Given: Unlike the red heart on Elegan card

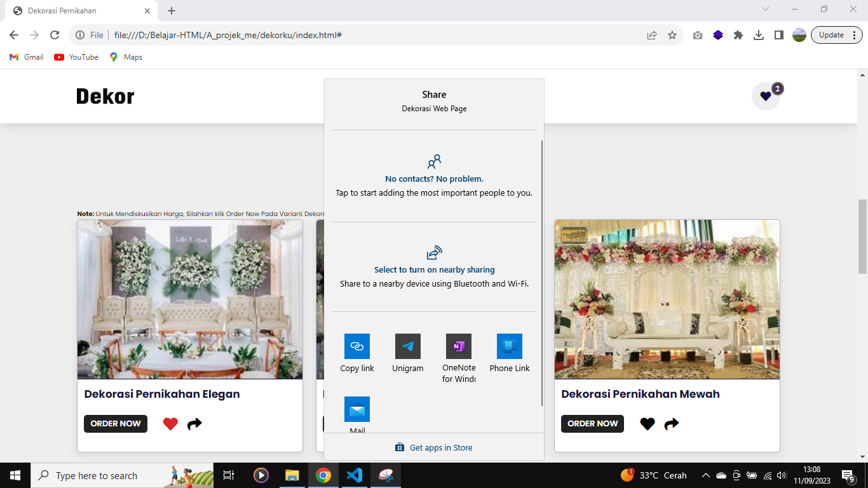Looking at the screenshot, I should tap(170, 424).
